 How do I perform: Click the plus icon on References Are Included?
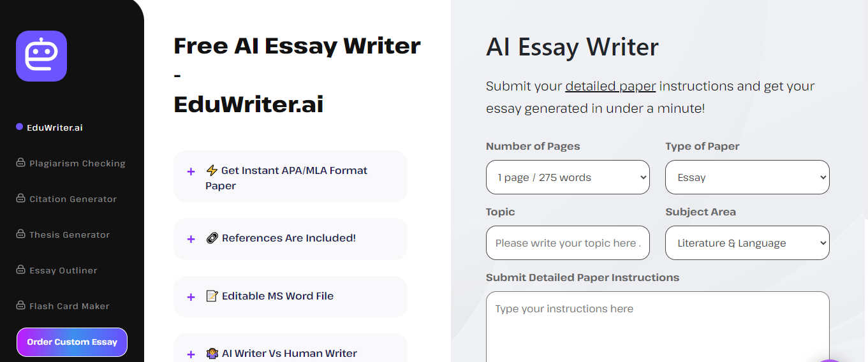[x=191, y=239]
